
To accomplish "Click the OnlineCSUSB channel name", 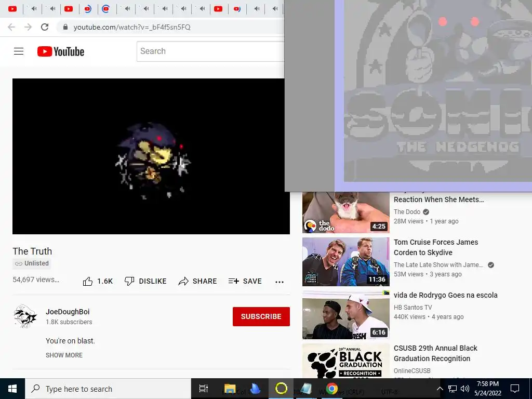I will (x=412, y=371).
